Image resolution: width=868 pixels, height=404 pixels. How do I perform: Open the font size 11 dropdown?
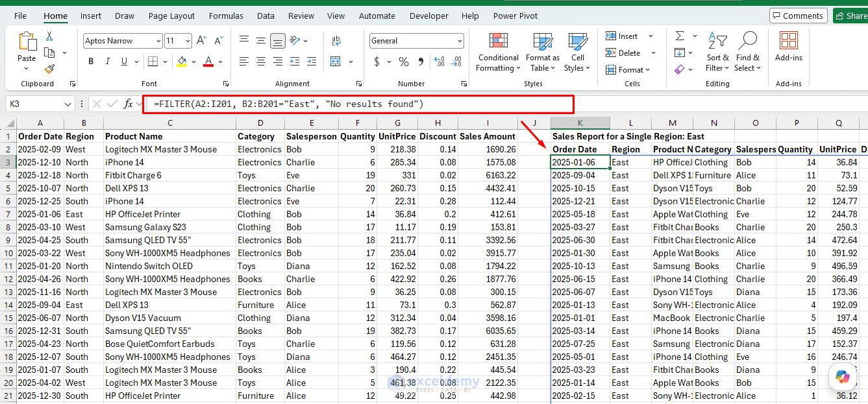click(x=188, y=41)
